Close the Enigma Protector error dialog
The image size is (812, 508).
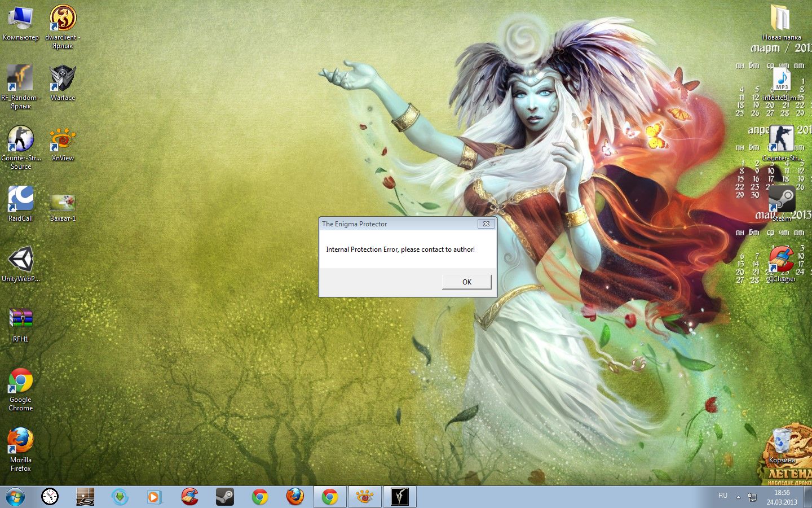(486, 224)
